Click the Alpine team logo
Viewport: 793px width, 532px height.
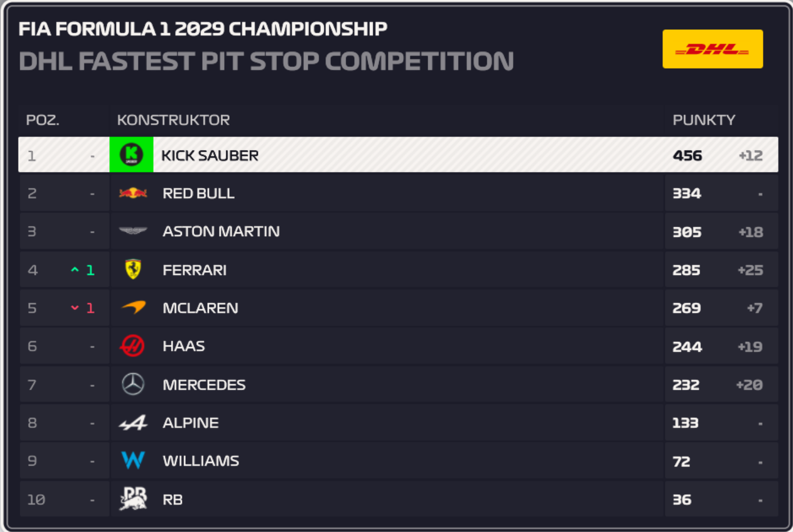click(133, 423)
